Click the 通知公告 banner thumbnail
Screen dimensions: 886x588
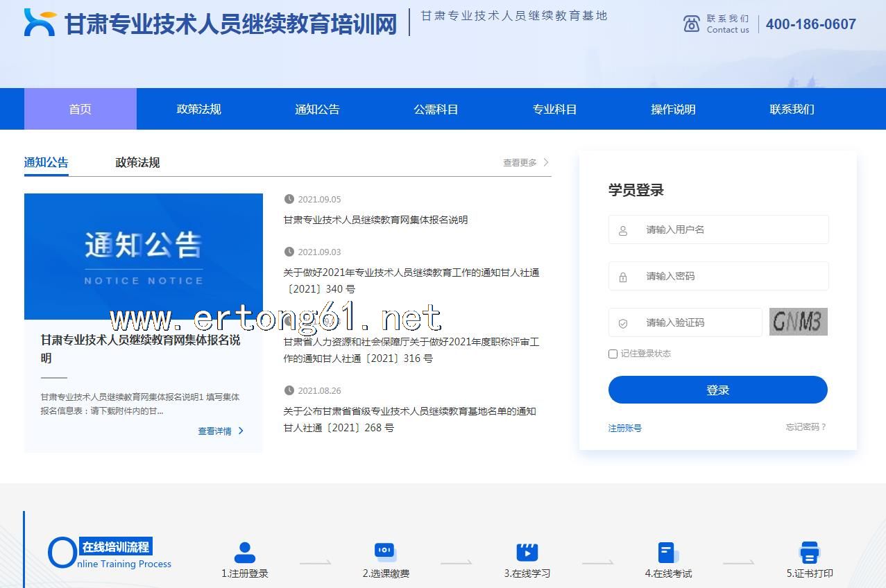pyautogui.click(x=144, y=256)
